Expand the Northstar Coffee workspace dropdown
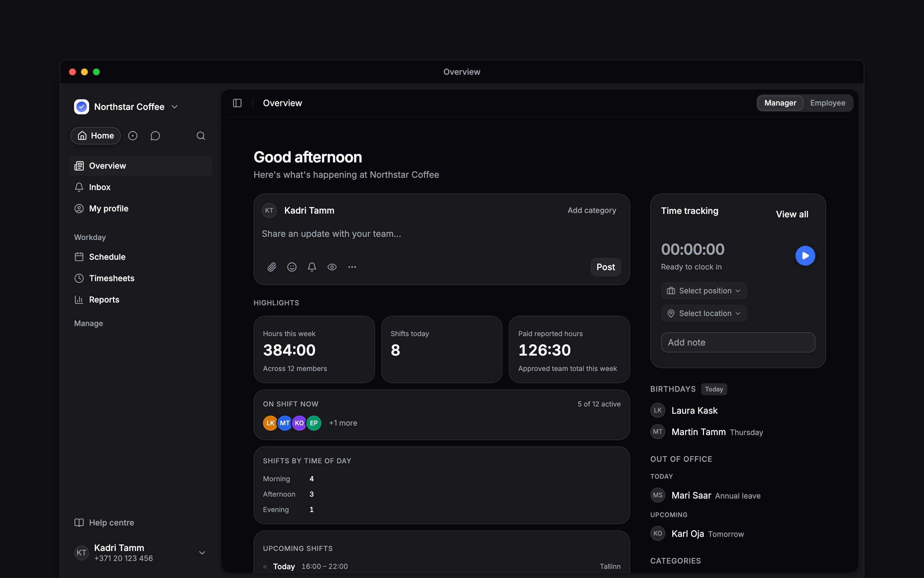Screen dimensions: 924x578 tap(175, 107)
